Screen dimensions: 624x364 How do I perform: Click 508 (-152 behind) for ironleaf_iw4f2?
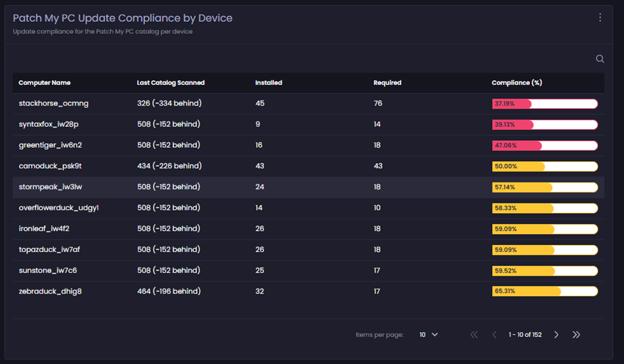[x=169, y=229]
